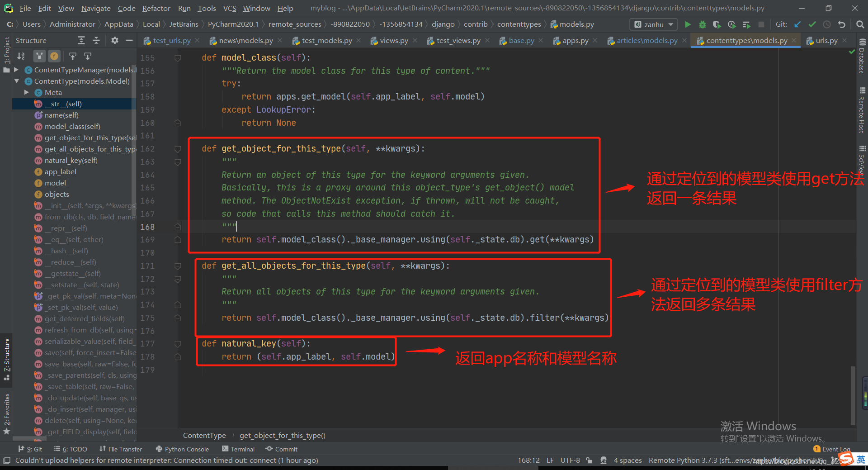Click Git update project arrow
868x470 pixels.
click(x=797, y=24)
